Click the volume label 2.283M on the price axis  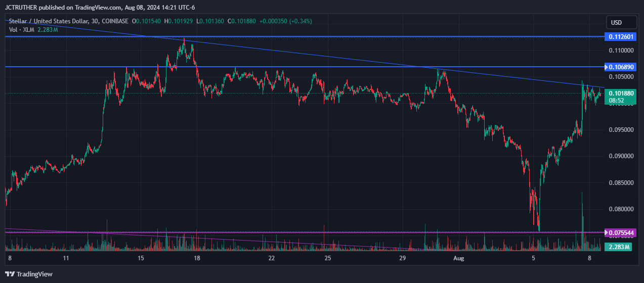(x=619, y=247)
